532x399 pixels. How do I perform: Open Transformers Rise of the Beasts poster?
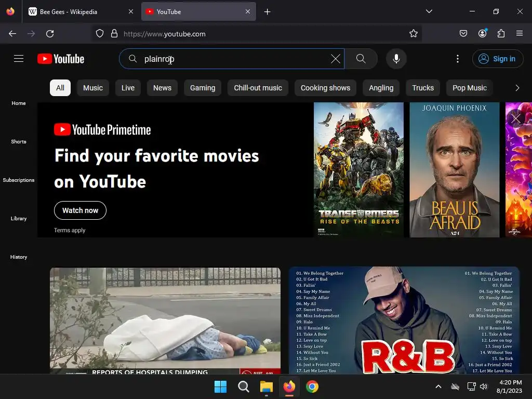pyautogui.click(x=358, y=170)
